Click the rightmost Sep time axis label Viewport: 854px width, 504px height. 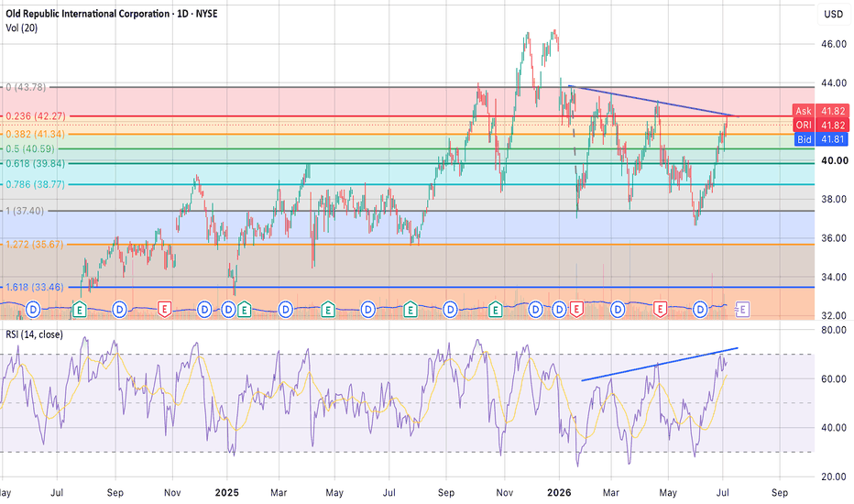[780, 493]
